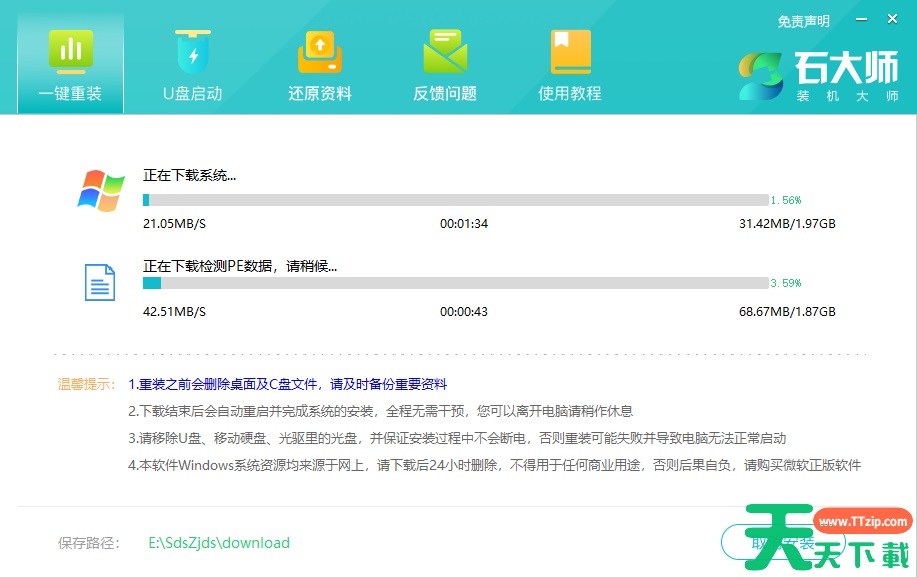917x577 pixels.
Task: Click the 石大师 green S logo
Action: (762, 77)
